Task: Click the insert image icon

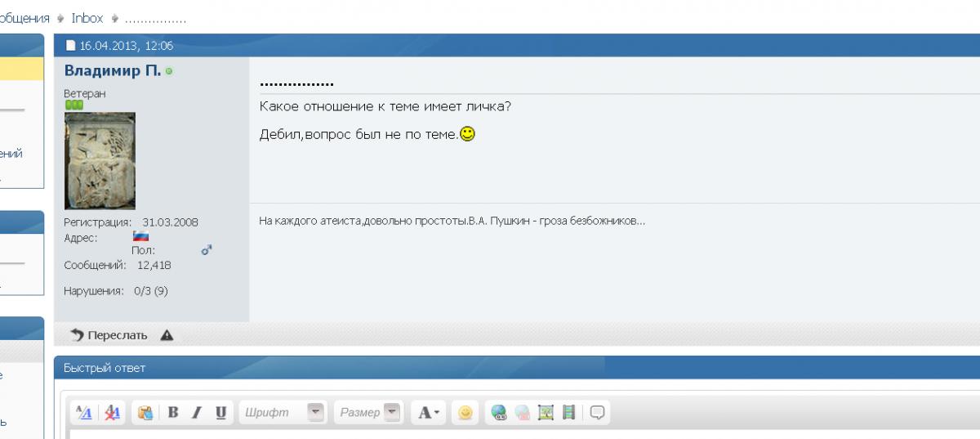Action: [546, 413]
